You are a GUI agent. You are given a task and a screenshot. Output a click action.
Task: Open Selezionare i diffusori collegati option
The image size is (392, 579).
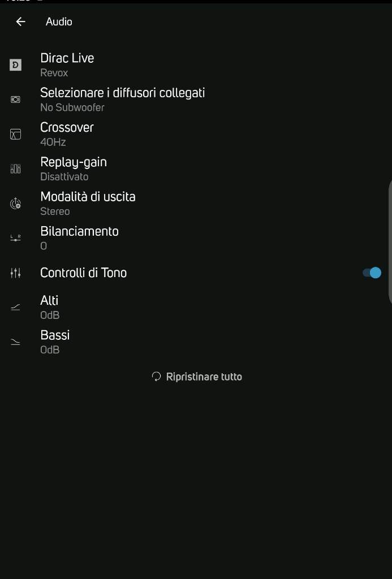coord(196,100)
